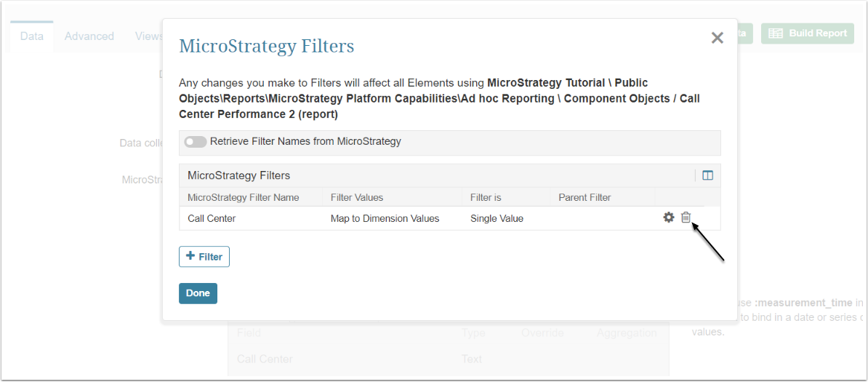
Task: Open the Call Center filter gear settings
Action: click(669, 218)
